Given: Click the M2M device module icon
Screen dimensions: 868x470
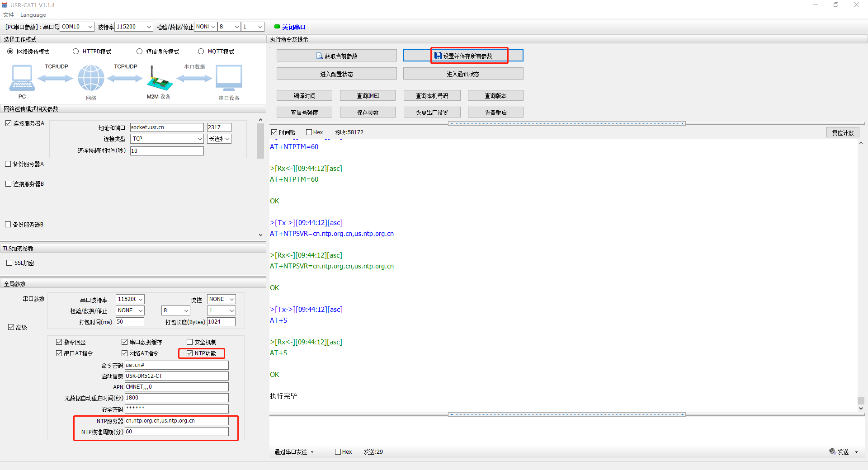Looking at the screenshot, I should (159, 80).
